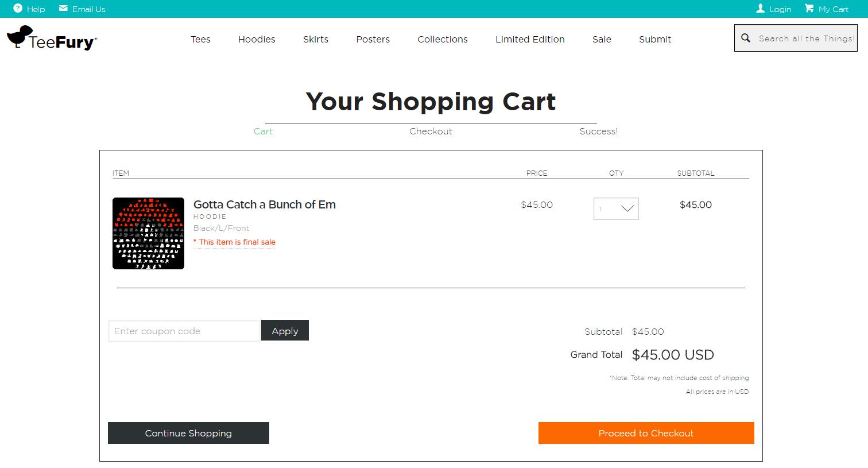Click the final sale warning text

click(x=234, y=242)
